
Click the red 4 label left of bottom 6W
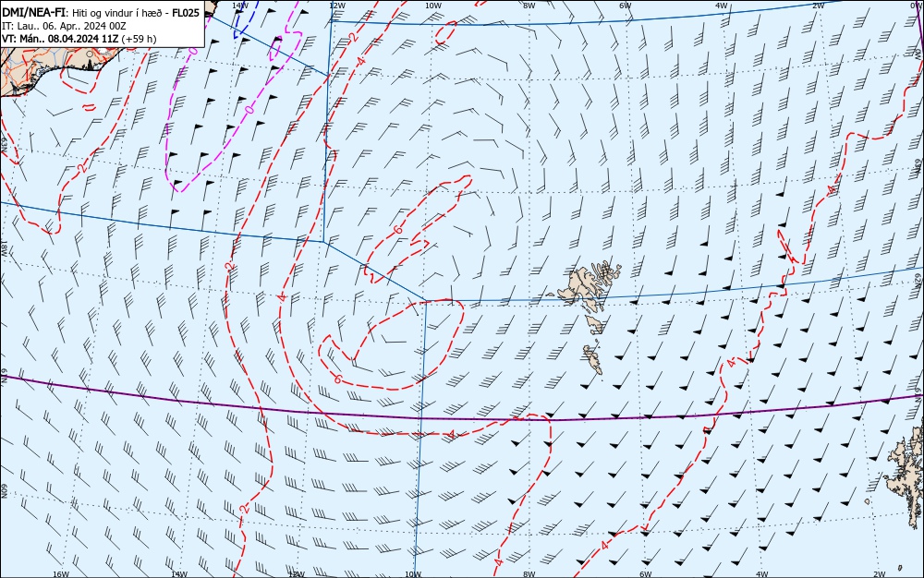(x=604, y=546)
